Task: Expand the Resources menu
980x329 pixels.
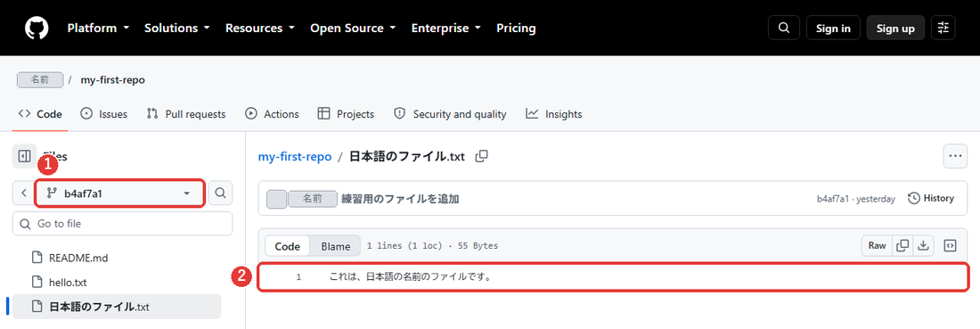Action: (260, 29)
